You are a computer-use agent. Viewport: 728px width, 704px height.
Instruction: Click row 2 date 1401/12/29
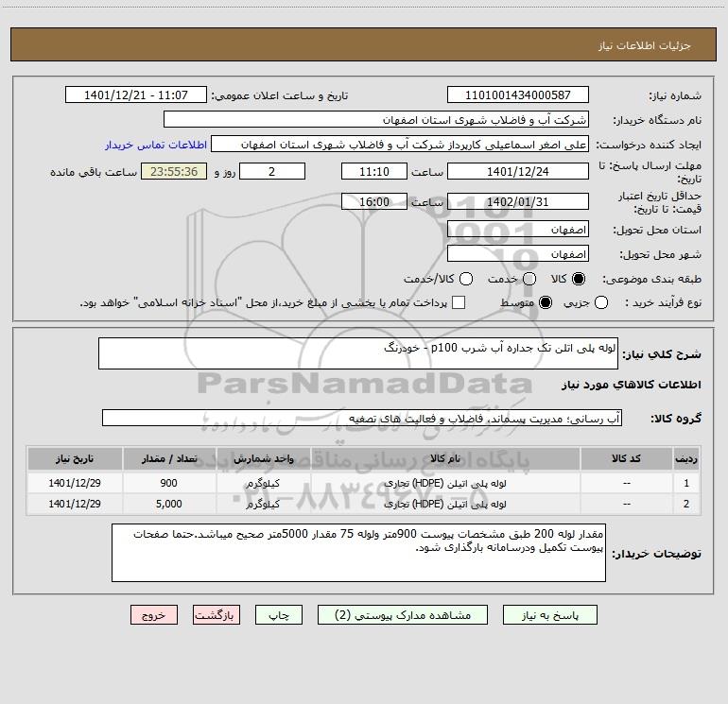pos(75,504)
